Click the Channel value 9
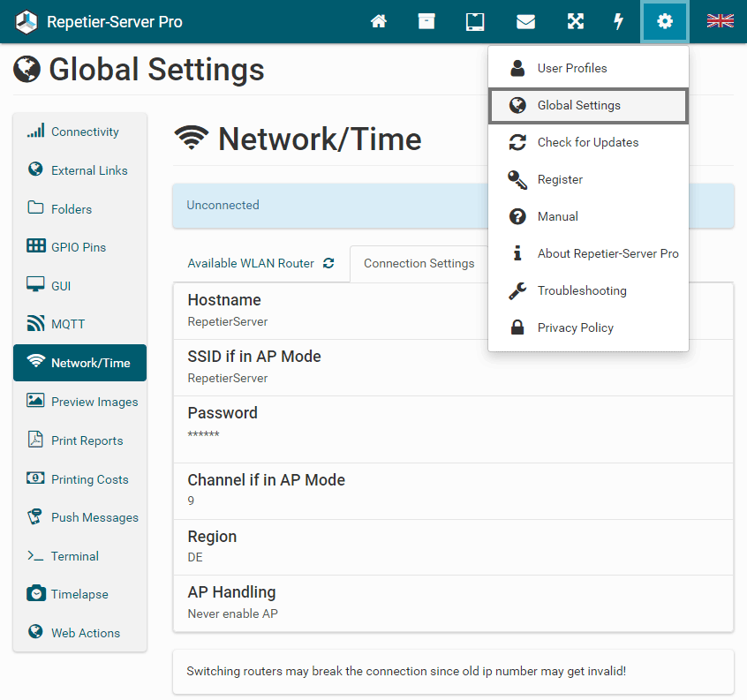This screenshot has width=747, height=700. click(x=191, y=501)
